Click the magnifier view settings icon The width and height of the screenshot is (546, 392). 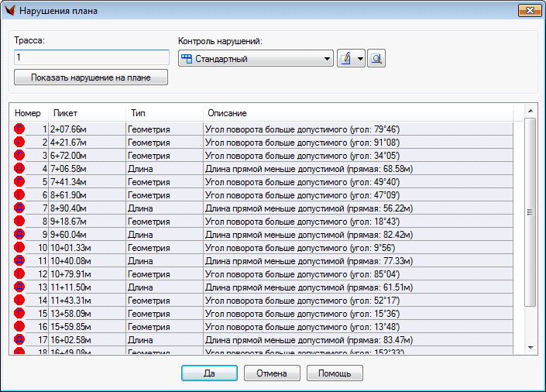pyautogui.click(x=376, y=59)
